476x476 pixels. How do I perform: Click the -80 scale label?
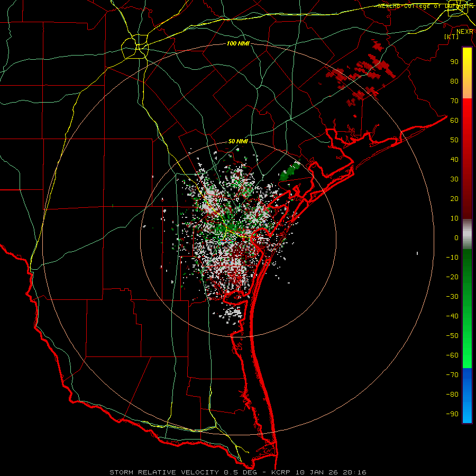click(x=452, y=395)
